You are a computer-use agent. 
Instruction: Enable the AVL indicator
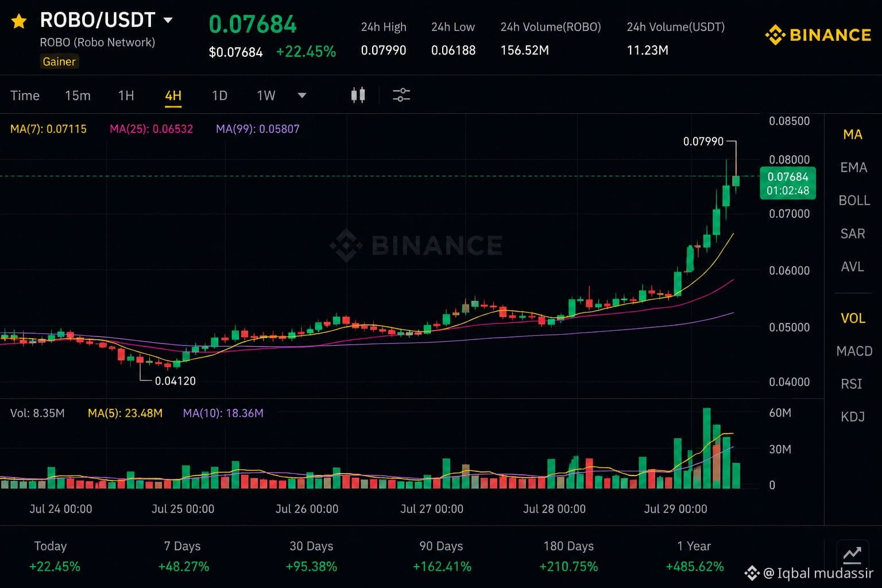[853, 267]
